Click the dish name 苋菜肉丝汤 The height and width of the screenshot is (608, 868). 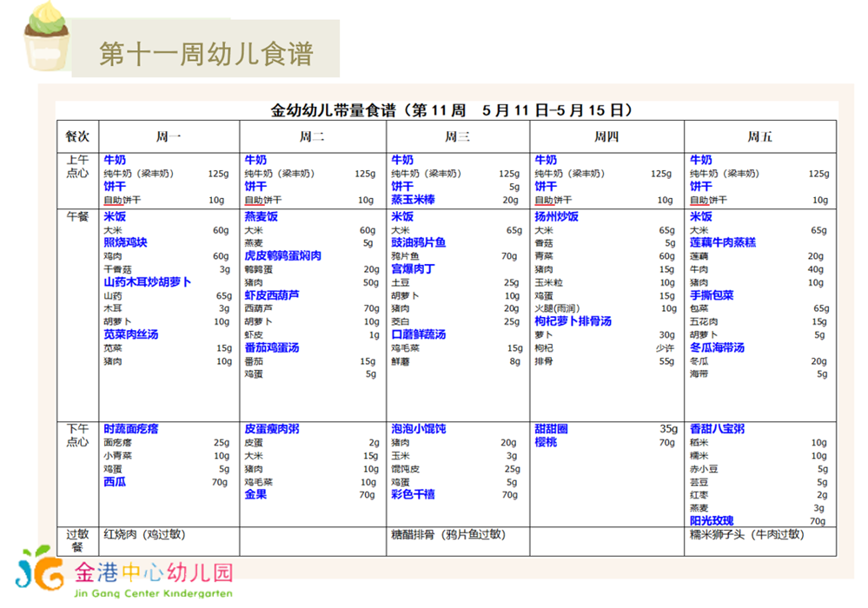131,334
